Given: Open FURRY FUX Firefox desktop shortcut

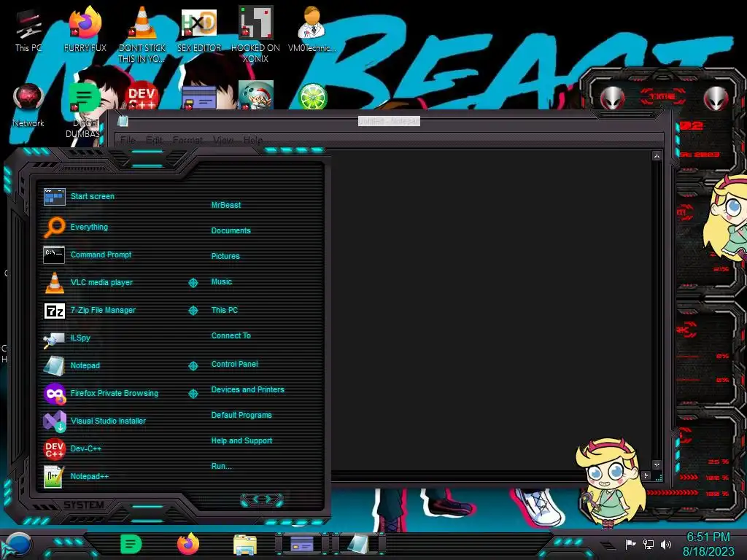Looking at the screenshot, I should pos(85,29).
